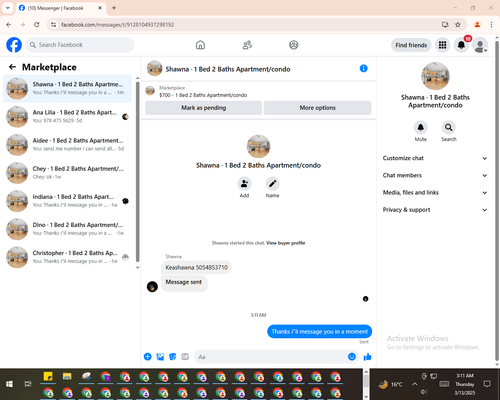Click Find friends button
The image size is (500, 400).
coord(411,45)
